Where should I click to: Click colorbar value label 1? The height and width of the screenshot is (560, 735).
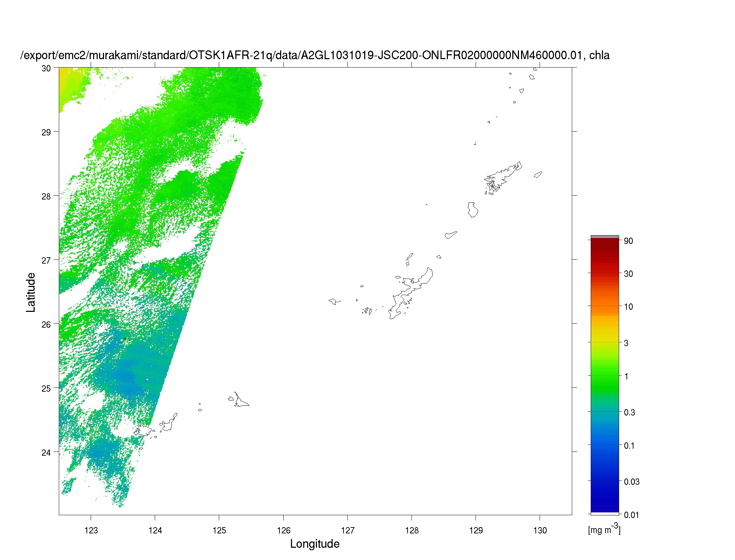626,376
